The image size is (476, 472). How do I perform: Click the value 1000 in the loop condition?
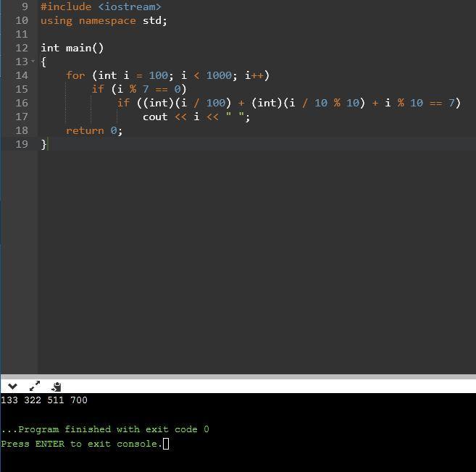[219, 75]
